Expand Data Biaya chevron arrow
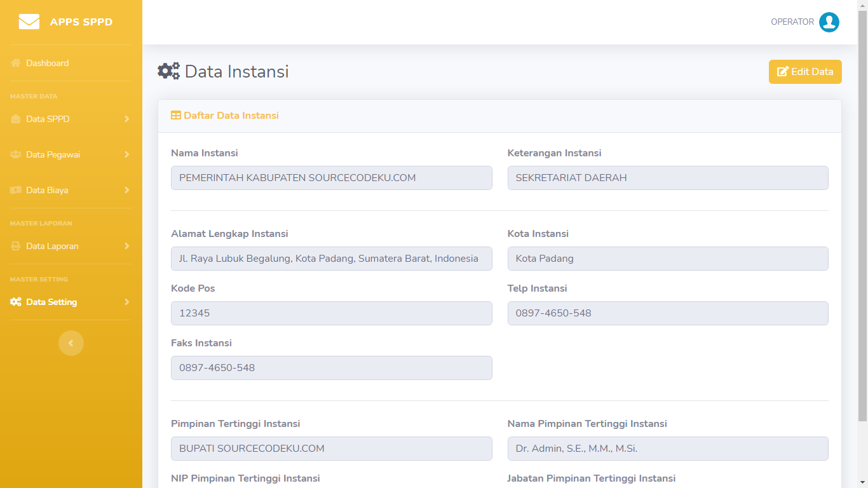This screenshot has width=868, height=488. 127,190
